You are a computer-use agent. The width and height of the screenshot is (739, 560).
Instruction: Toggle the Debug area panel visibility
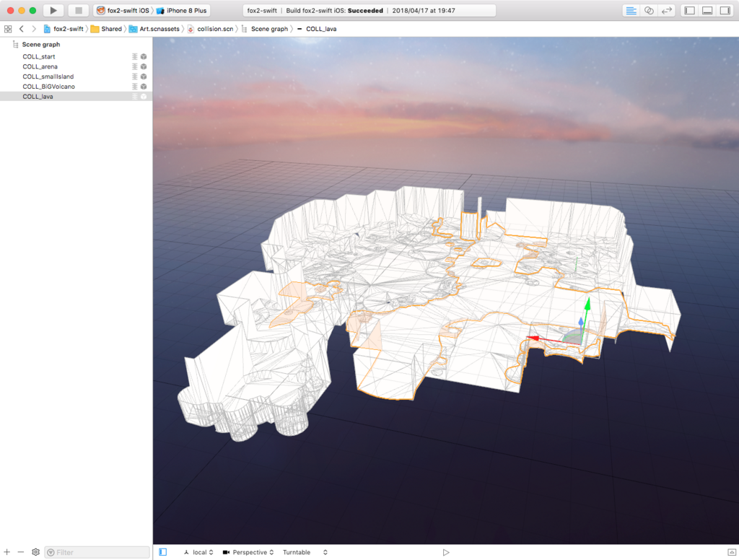click(707, 11)
